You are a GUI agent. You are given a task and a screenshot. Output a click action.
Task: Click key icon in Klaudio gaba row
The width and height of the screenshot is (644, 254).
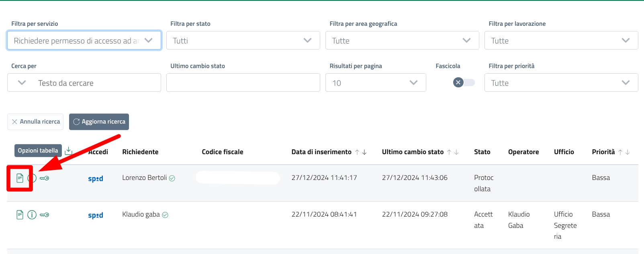pos(45,215)
